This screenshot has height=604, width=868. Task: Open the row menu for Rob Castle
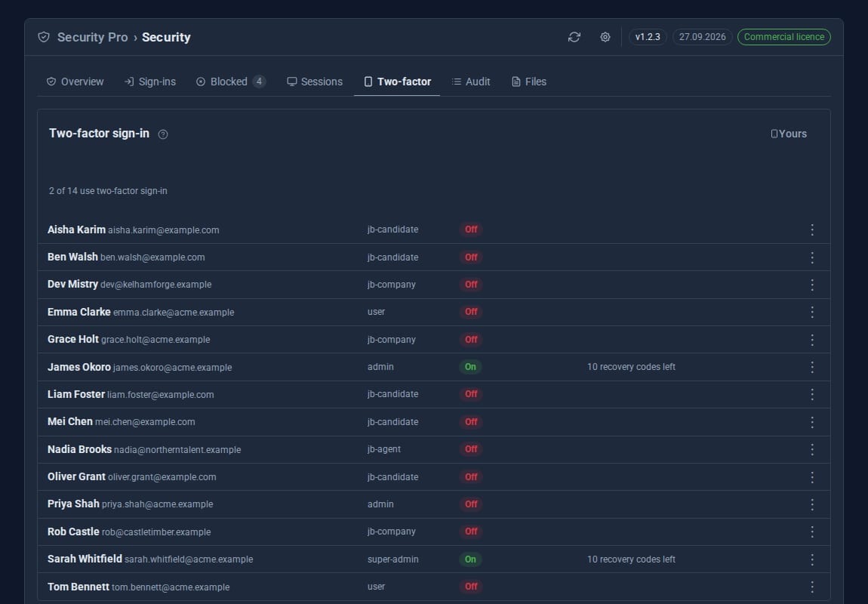pos(812,532)
